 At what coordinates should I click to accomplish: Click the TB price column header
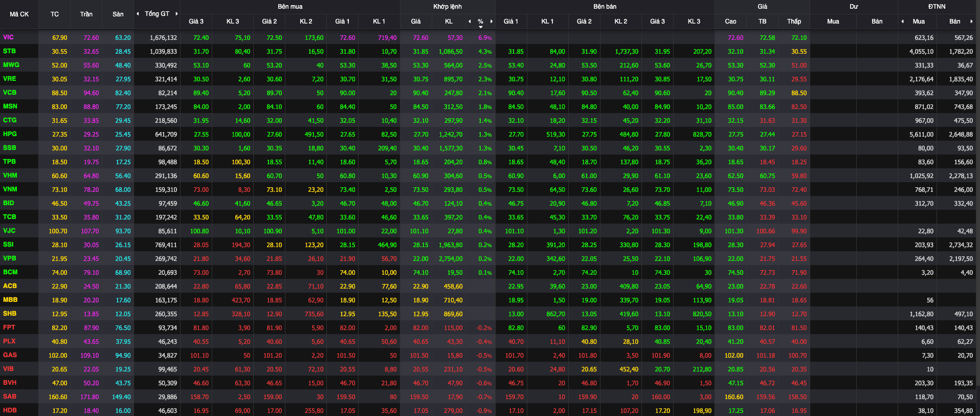click(x=762, y=21)
